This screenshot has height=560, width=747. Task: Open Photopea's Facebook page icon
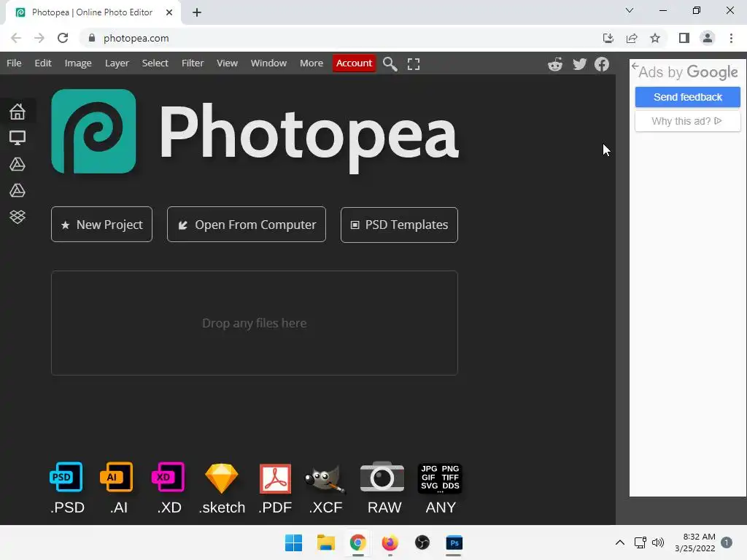point(602,64)
